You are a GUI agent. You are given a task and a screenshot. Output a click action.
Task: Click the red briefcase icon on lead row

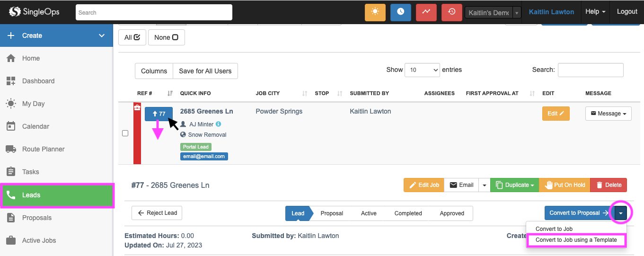coord(137,108)
